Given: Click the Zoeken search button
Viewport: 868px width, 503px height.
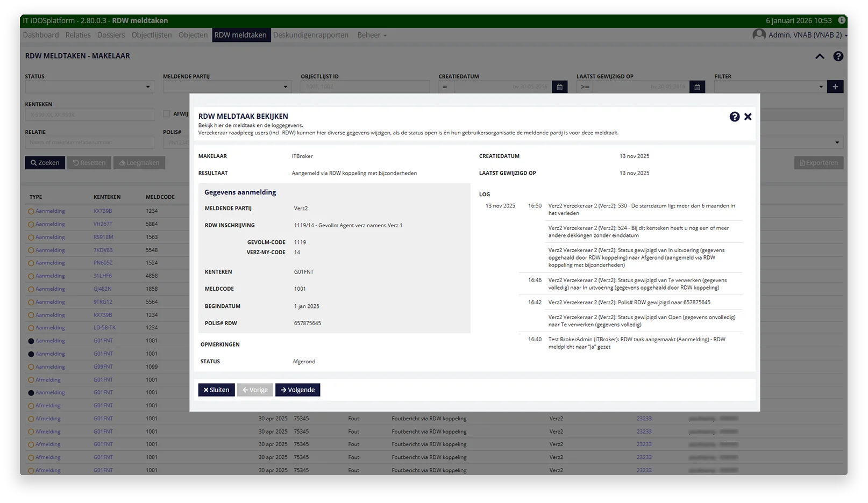Looking at the screenshot, I should (45, 163).
